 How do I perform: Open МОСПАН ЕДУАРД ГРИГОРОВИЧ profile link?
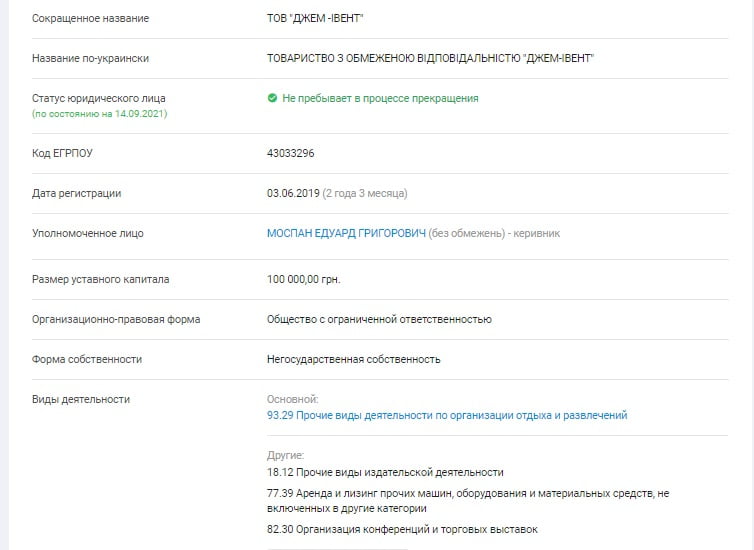point(346,234)
